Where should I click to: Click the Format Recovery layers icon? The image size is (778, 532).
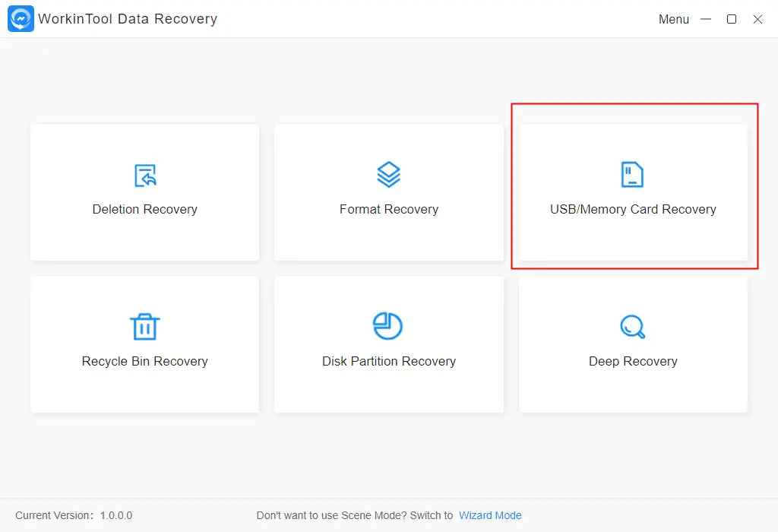(x=388, y=175)
